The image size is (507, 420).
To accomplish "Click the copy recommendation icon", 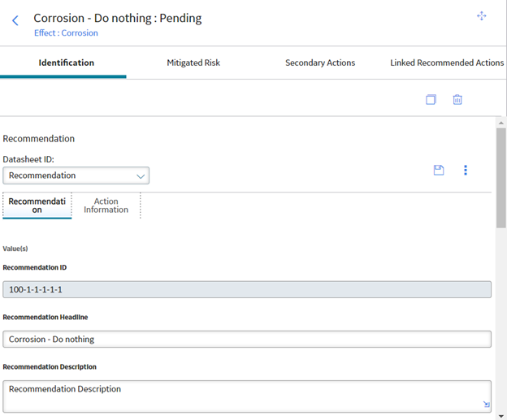I will pyautogui.click(x=431, y=99).
